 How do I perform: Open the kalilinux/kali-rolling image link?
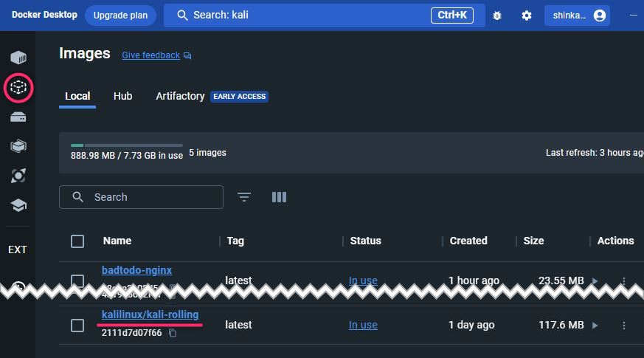150,314
